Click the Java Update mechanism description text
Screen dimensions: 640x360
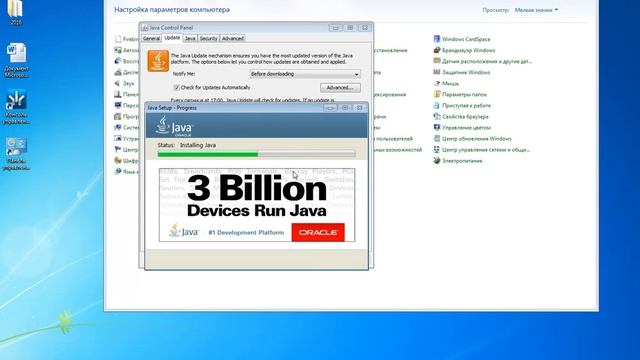(262, 59)
